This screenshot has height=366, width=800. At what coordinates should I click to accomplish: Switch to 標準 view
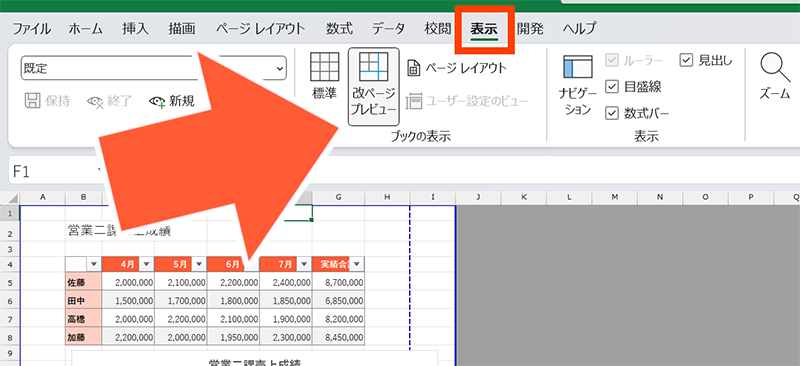click(x=324, y=75)
